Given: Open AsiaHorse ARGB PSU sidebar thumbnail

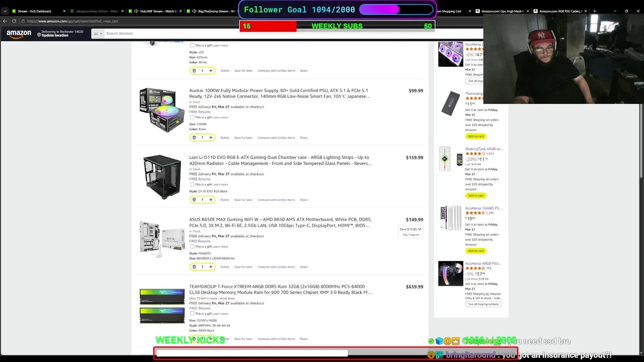Looking at the screenshot, I should 450,274.
